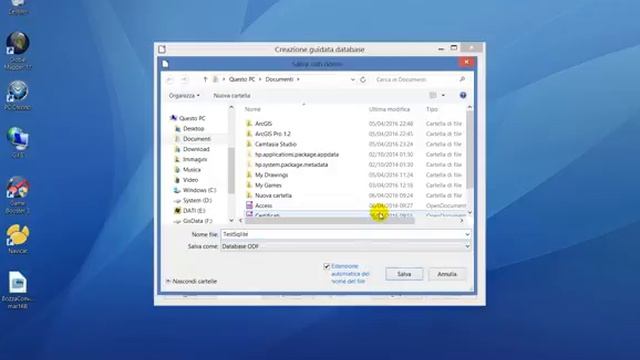Click the Back navigation arrow

tap(171, 80)
